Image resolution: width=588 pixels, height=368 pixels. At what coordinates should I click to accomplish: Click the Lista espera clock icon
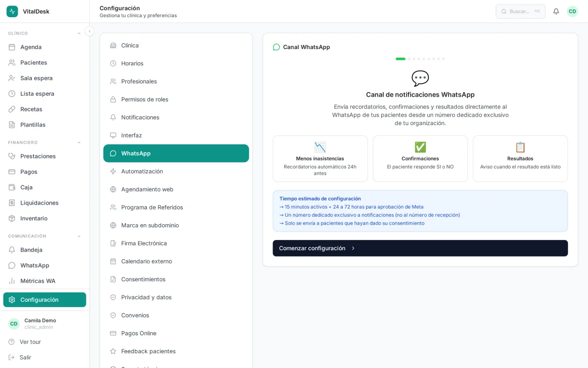pos(12,94)
